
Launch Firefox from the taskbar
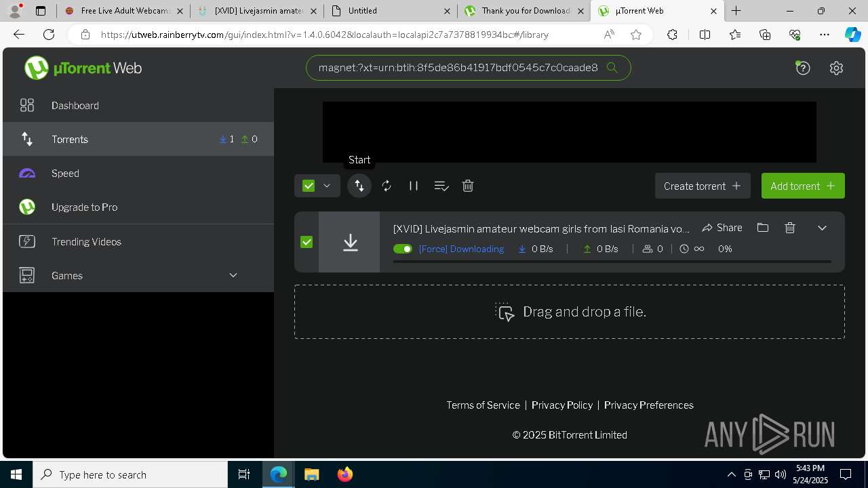point(345,474)
